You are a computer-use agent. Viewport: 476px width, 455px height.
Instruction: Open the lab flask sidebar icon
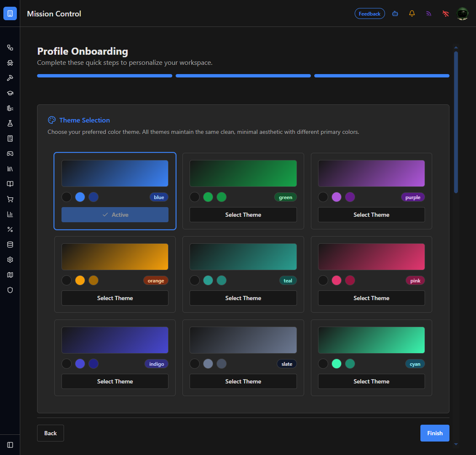(x=10, y=123)
